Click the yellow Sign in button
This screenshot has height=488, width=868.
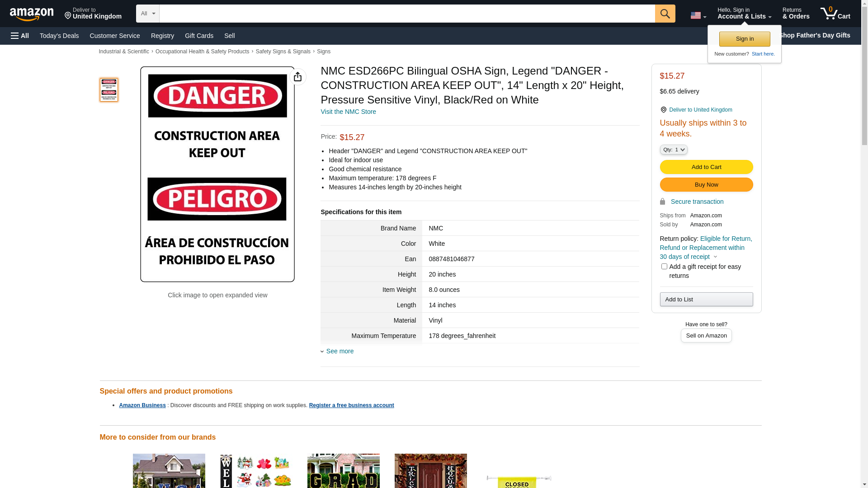pyautogui.click(x=745, y=39)
